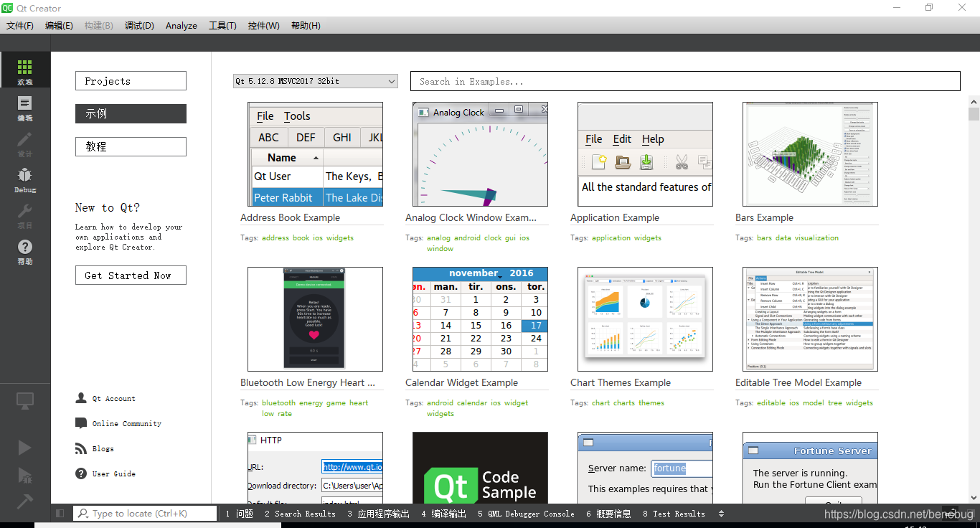This screenshot has width=980, height=528.
Task: Open the 文件(F) menu
Action: point(20,25)
